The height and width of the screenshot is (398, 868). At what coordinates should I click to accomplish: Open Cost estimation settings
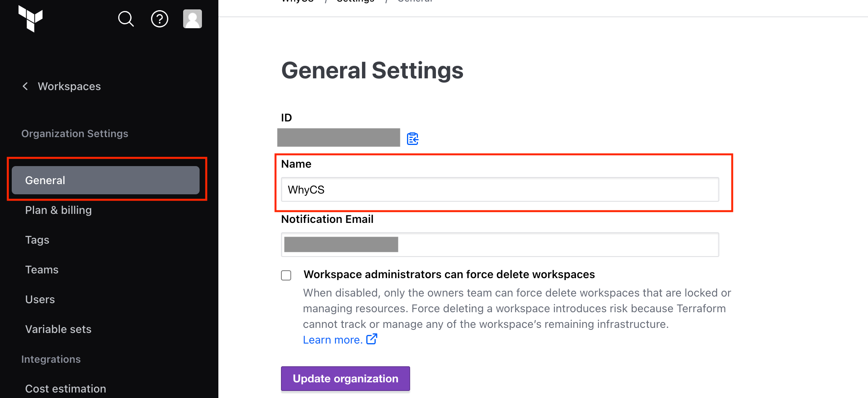66,389
